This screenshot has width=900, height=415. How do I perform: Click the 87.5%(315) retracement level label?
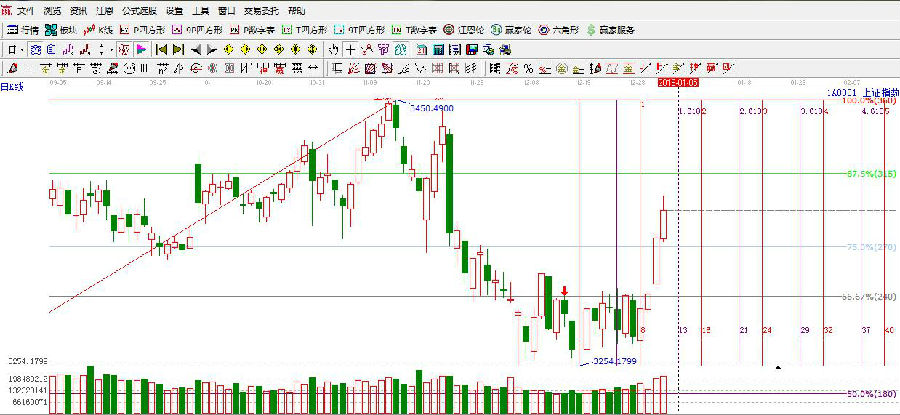click(x=868, y=174)
